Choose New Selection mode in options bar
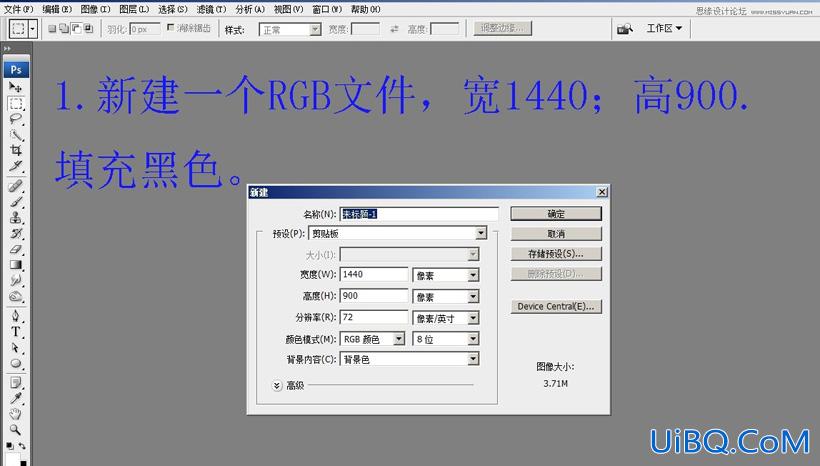 [52, 29]
